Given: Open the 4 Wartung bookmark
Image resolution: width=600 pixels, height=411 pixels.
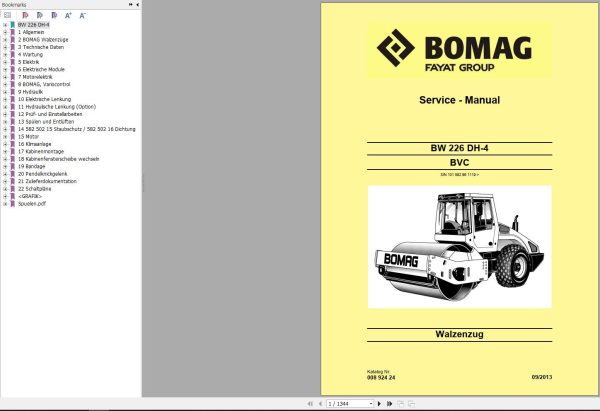Looking at the screenshot, I should point(31,55).
